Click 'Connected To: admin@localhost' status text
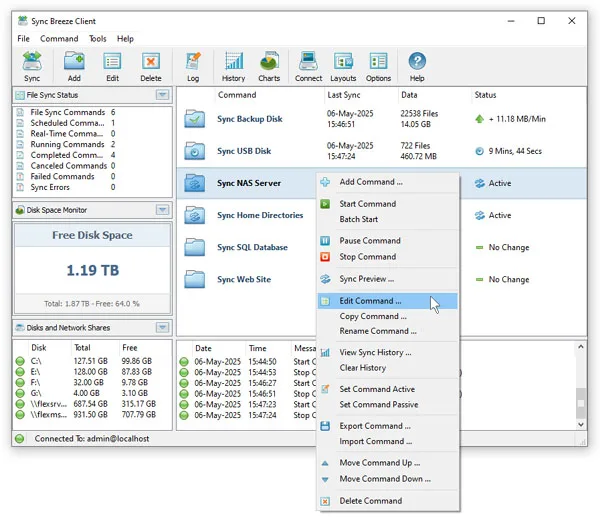Image resolution: width=600 pixels, height=517 pixels. 92,439
